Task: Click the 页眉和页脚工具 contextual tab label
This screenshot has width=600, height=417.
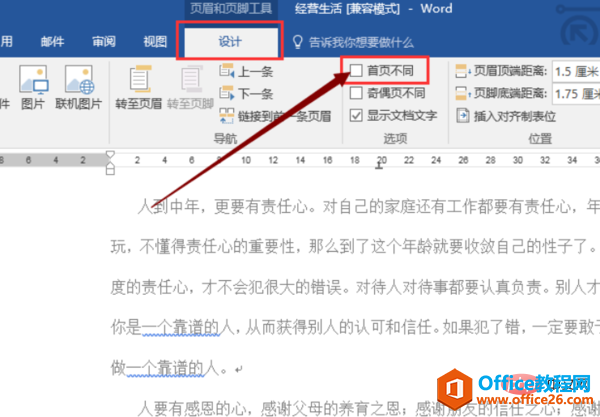Action: (231, 8)
